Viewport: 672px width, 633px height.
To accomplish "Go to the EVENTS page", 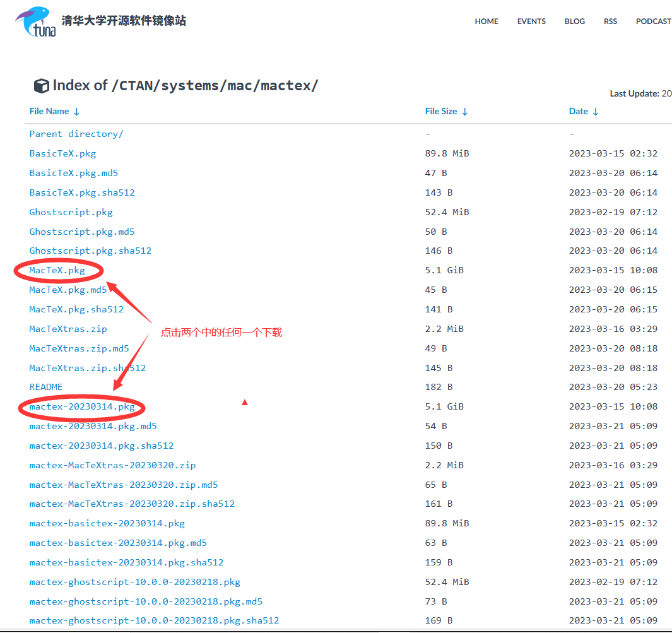I will coord(531,21).
